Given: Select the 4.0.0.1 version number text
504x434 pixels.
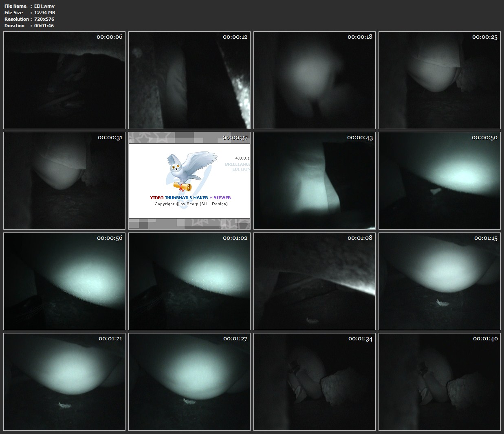Looking at the screenshot, I should (x=242, y=158).
